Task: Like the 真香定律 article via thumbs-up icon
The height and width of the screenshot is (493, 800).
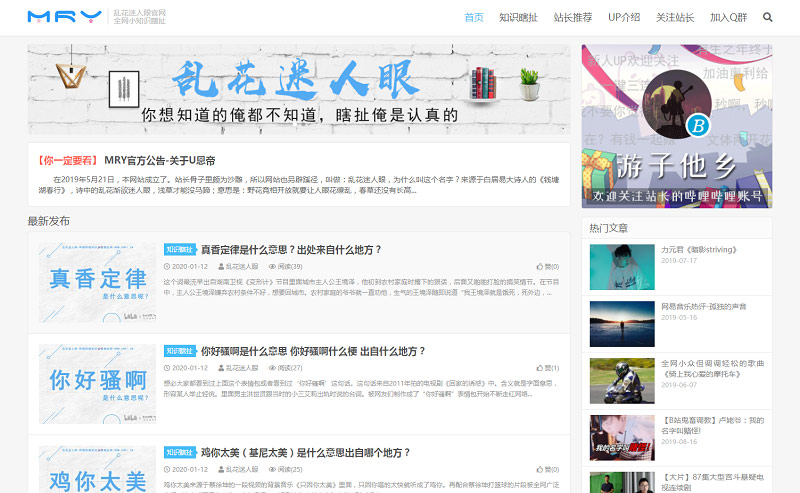Action: click(x=540, y=267)
